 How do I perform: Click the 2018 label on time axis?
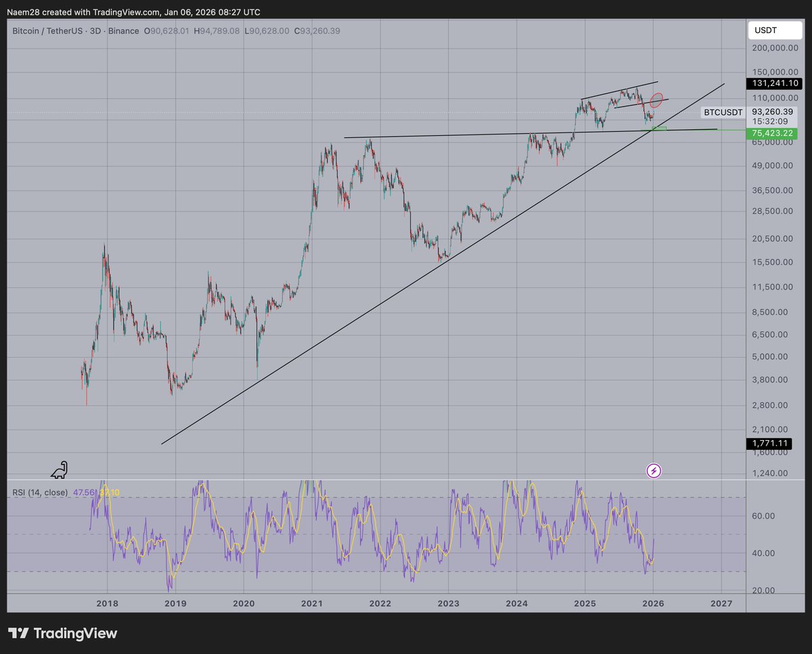[x=106, y=604]
